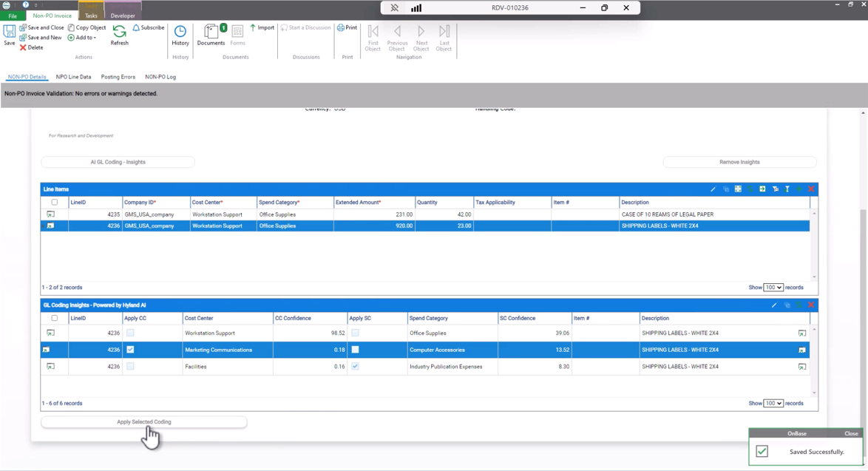Screen dimensions: 868x471
Task: Check Apply SC for Computer Accessories row
Action: coord(356,350)
